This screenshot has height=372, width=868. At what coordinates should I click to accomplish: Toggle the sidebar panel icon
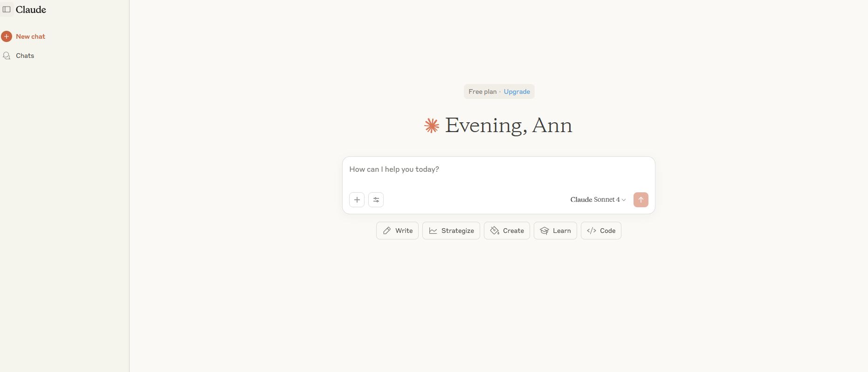coord(7,9)
